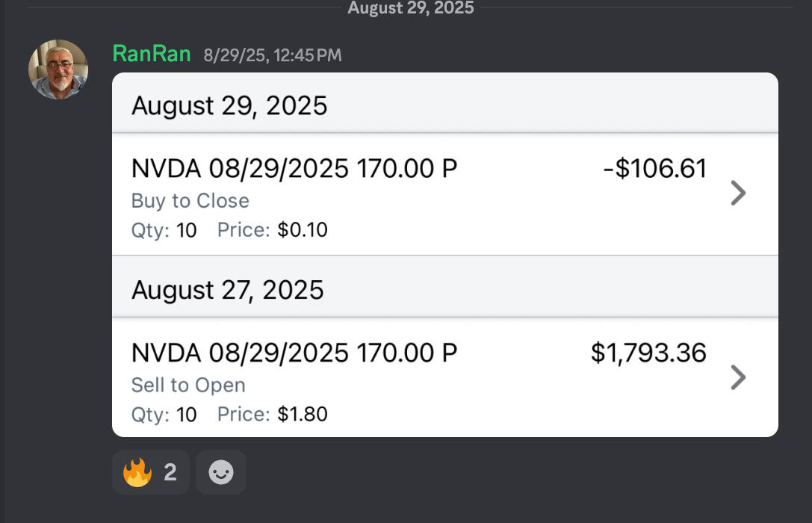Select the NVDA Buy to Close row title
The height and width of the screenshot is (523, 812).
(x=294, y=169)
